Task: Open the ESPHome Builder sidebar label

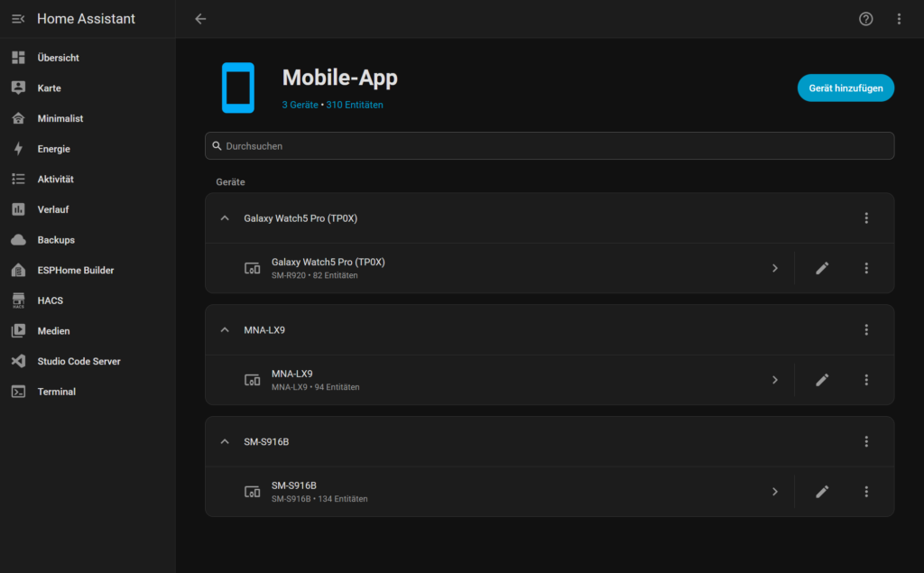Action: (x=76, y=270)
